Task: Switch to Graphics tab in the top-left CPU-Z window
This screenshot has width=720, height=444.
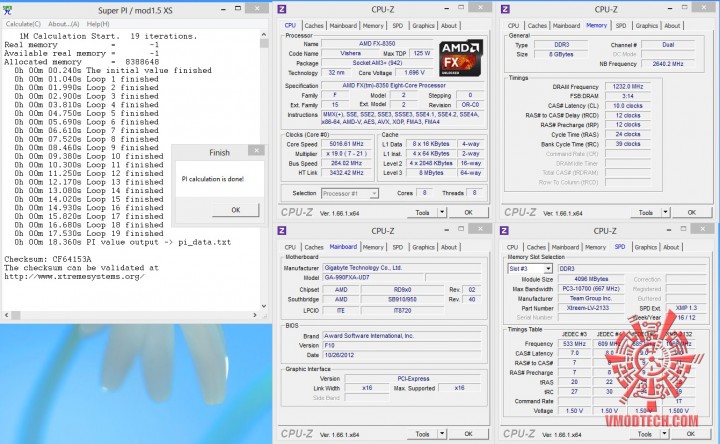Action: click(x=423, y=26)
